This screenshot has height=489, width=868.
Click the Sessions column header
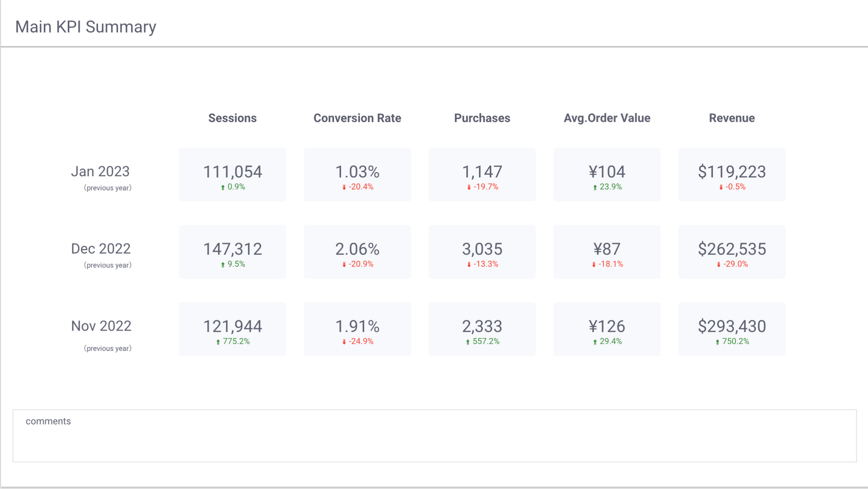pos(232,118)
